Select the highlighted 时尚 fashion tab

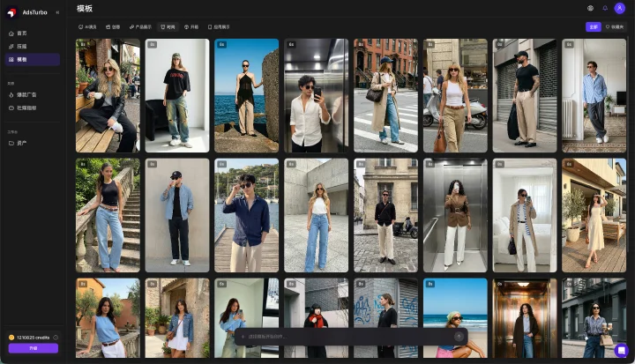(x=168, y=27)
